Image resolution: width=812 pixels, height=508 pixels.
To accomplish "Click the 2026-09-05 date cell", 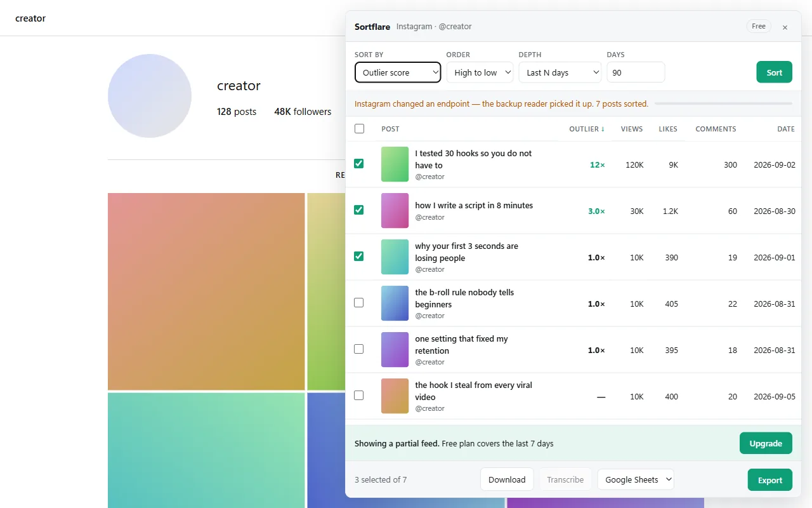I will click(775, 397).
